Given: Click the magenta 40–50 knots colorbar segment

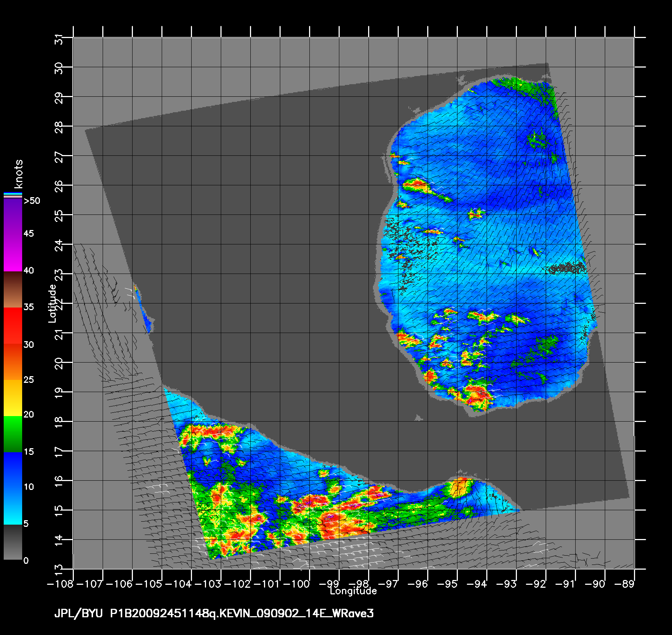Looking at the screenshot, I should coord(13,236).
